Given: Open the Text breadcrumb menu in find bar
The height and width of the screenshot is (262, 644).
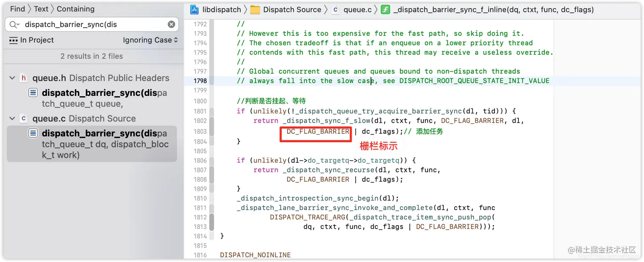Looking at the screenshot, I should [41, 9].
